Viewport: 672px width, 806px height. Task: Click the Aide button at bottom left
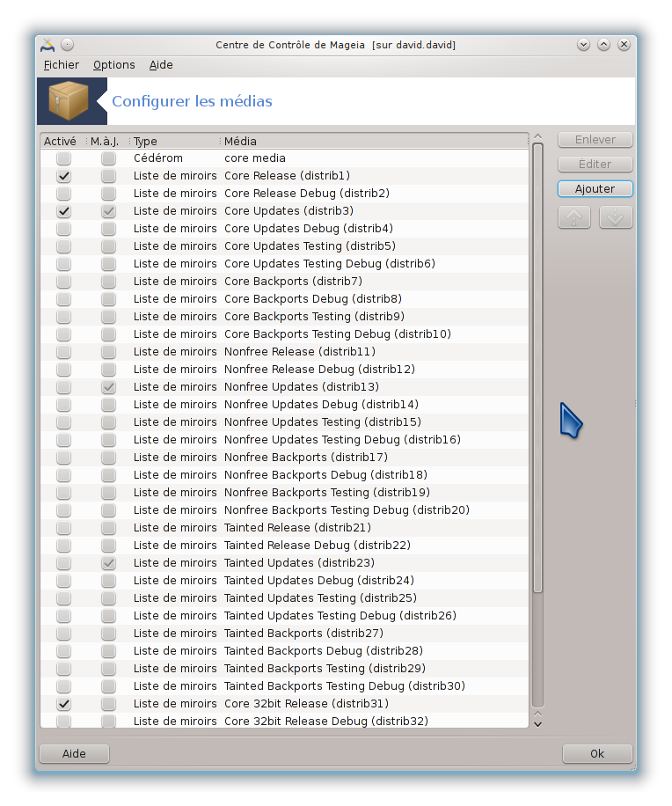point(74,753)
